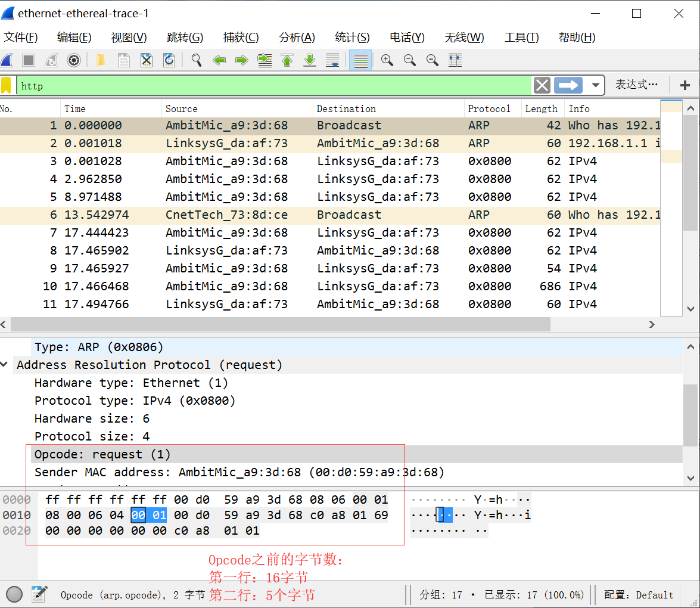The image size is (700, 608).
Task: Click inside the http filter field
Action: click(x=275, y=85)
